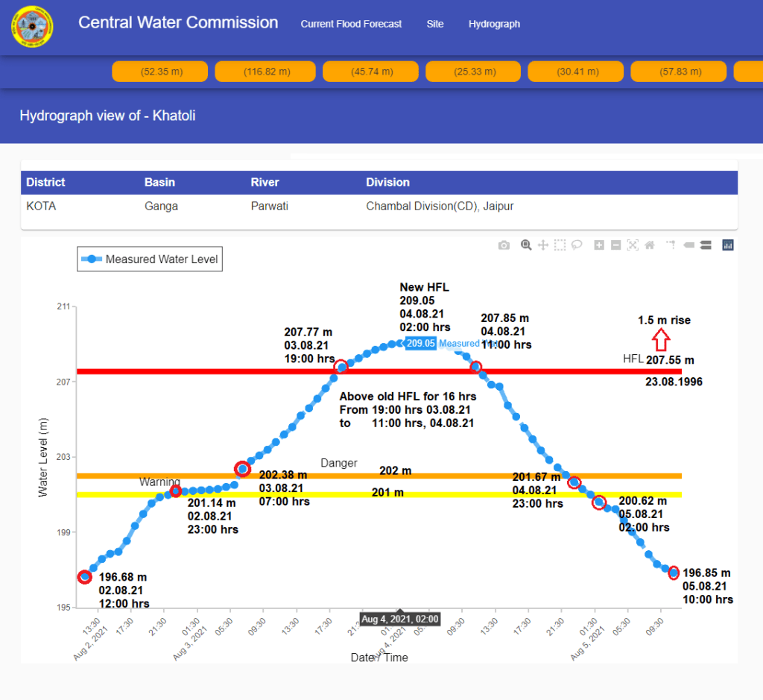Screen dimensions: 763x700
Task: Click the (52.35 m) orange button
Action: click(160, 72)
